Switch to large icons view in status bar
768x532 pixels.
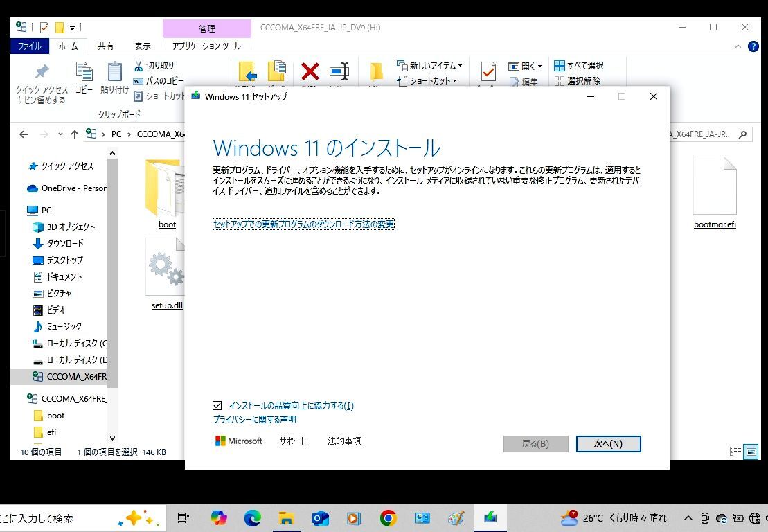[x=751, y=452]
